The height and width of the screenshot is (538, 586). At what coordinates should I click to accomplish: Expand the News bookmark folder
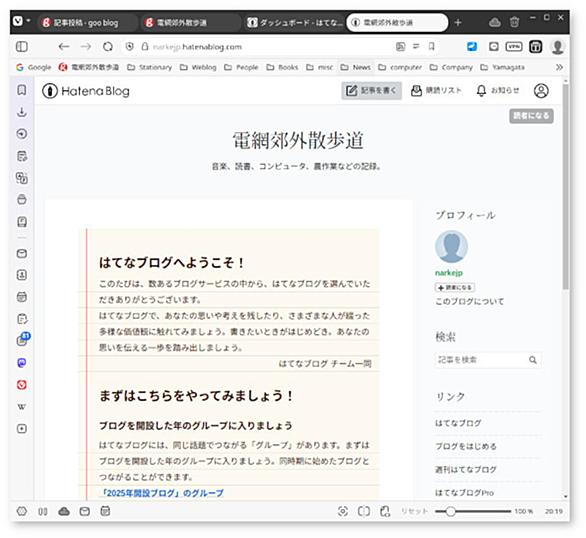coord(356,67)
